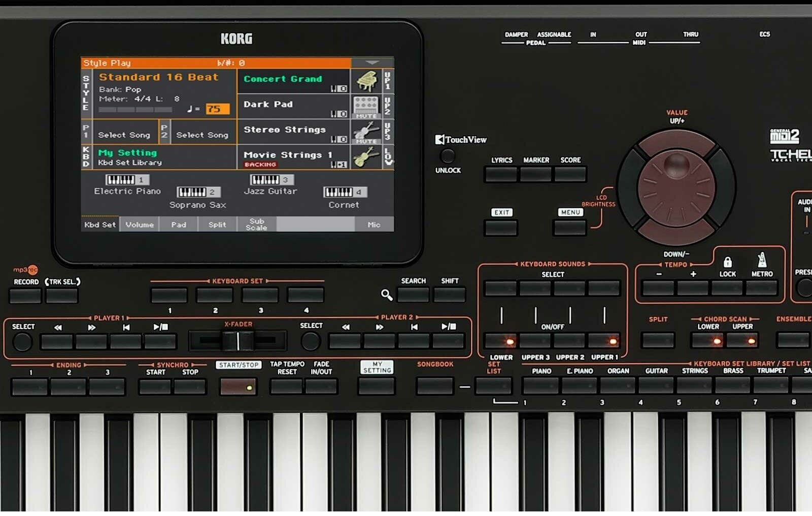Screen dimensions: 812x516
Task: Open Player 1 Select Song field
Action: pos(124,133)
